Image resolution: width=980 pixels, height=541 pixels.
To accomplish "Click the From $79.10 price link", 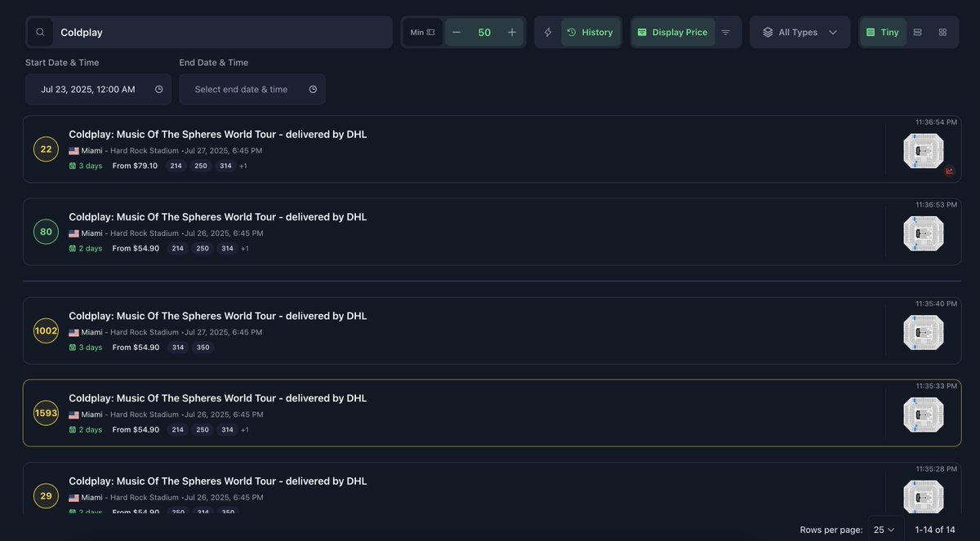I will pyautogui.click(x=136, y=166).
